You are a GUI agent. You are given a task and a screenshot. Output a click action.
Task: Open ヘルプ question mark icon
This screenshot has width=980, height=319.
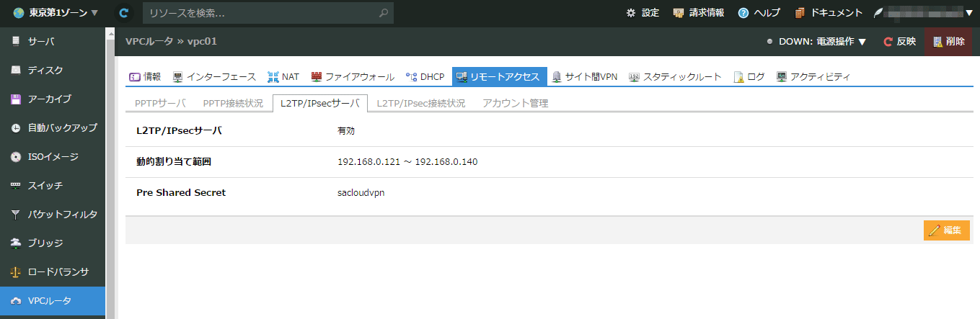[x=743, y=13]
